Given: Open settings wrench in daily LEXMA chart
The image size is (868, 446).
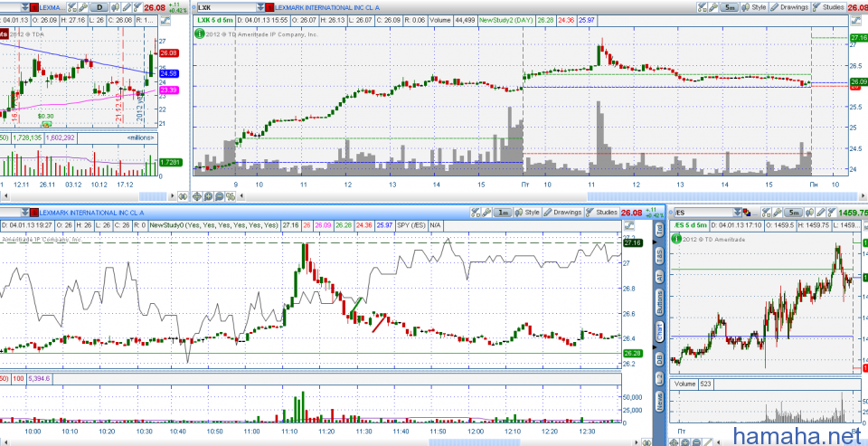Looking at the screenshot, I should point(83,7).
